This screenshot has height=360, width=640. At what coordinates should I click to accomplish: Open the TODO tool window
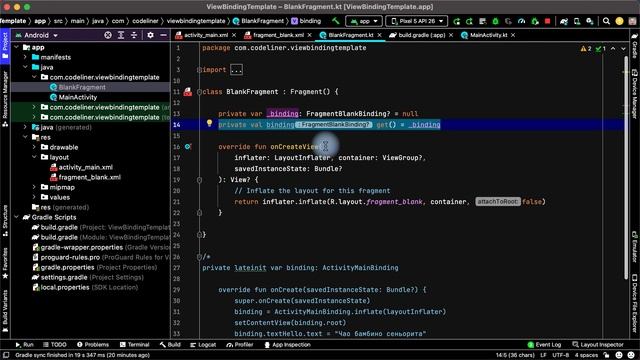pyautogui.click(x=55, y=345)
